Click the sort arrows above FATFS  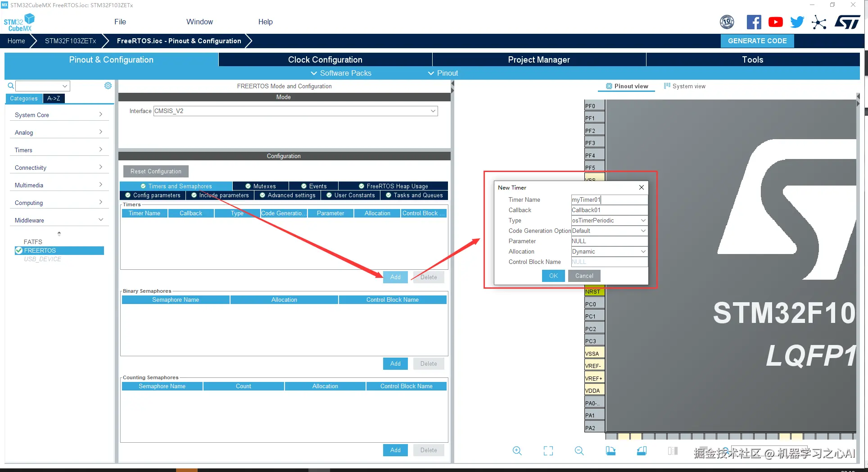pos(59,234)
